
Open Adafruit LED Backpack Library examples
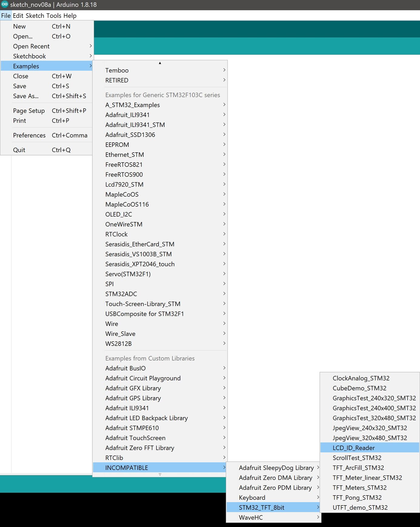[x=160, y=418]
